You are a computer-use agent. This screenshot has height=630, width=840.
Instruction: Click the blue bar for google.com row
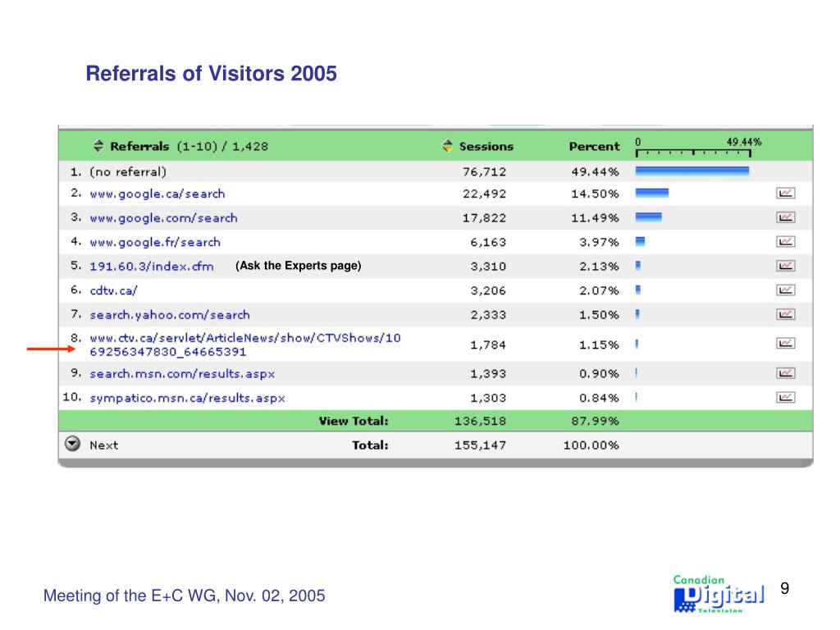(649, 217)
